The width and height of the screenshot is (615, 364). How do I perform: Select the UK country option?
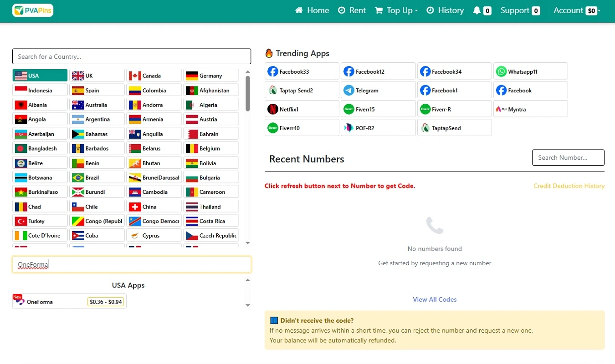(x=97, y=76)
